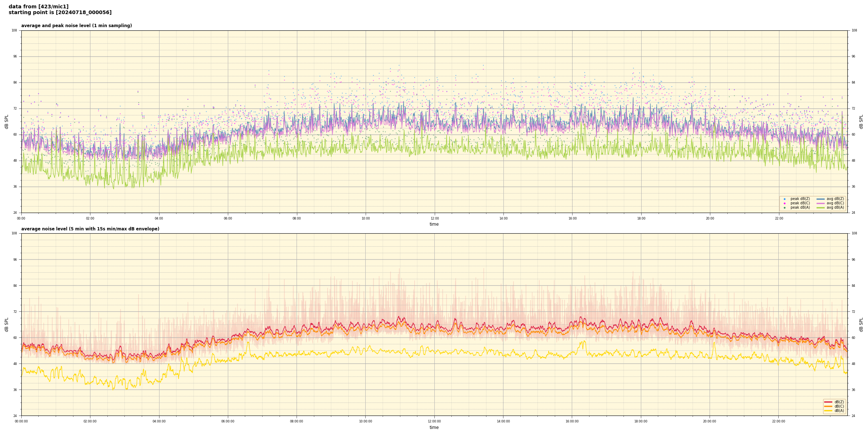Click the 12:00 tick on top chart

click(x=434, y=218)
